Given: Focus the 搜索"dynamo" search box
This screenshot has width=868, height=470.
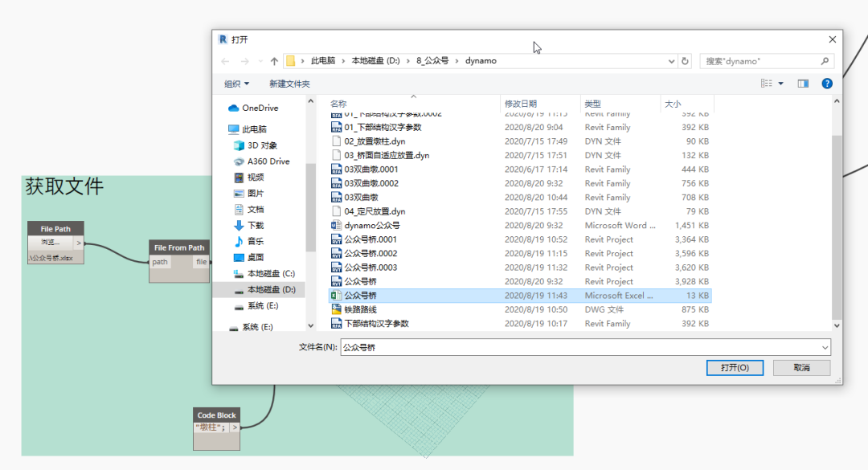Looking at the screenshot, I should pos(766,61).
